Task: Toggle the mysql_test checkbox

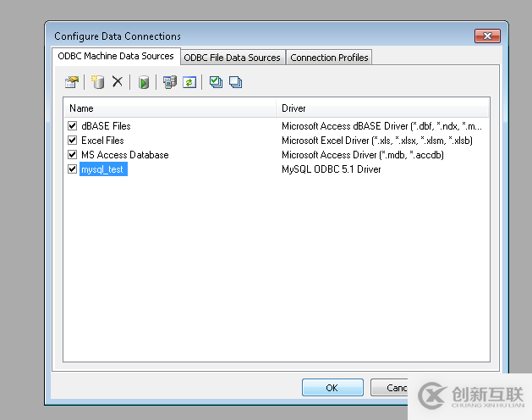Action: click(x=72, y=169)
